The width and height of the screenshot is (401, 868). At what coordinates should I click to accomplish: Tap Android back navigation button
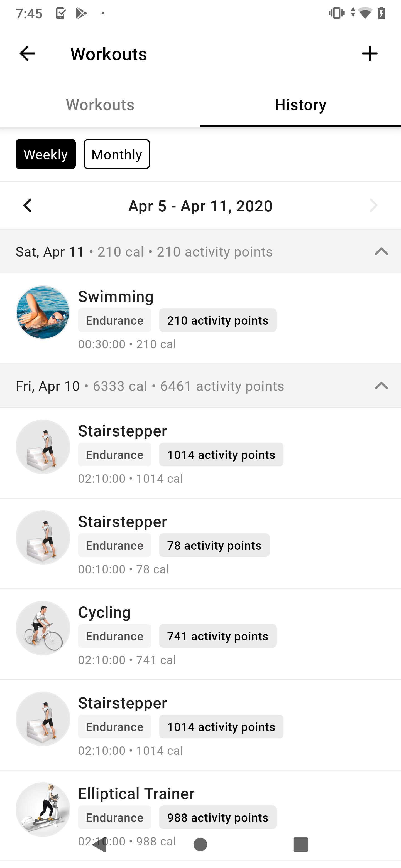[100, 844]
